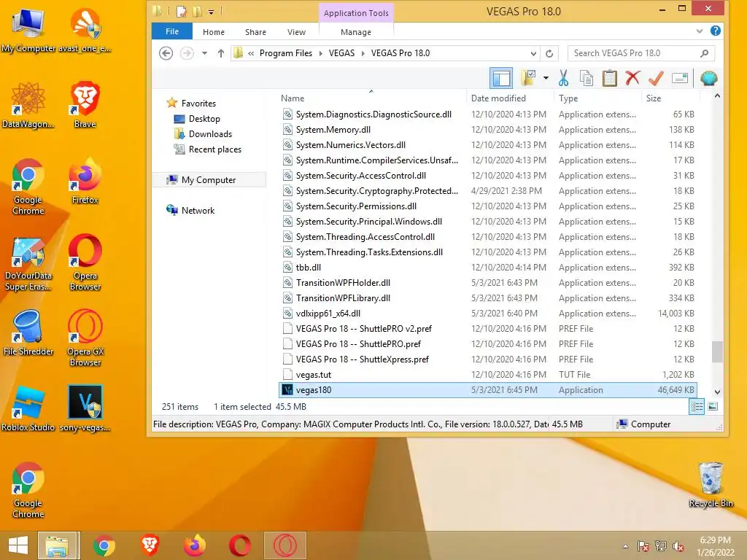Refresh the VEGAS Pro 18.0 folder
This screenshot has width=747, height=560.
549,53
